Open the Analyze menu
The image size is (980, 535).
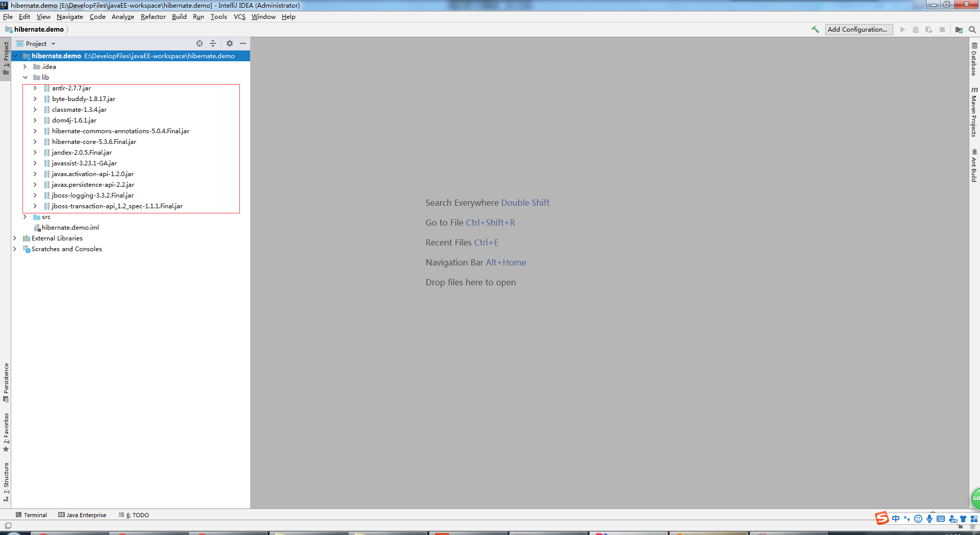[x=123, y=17]
